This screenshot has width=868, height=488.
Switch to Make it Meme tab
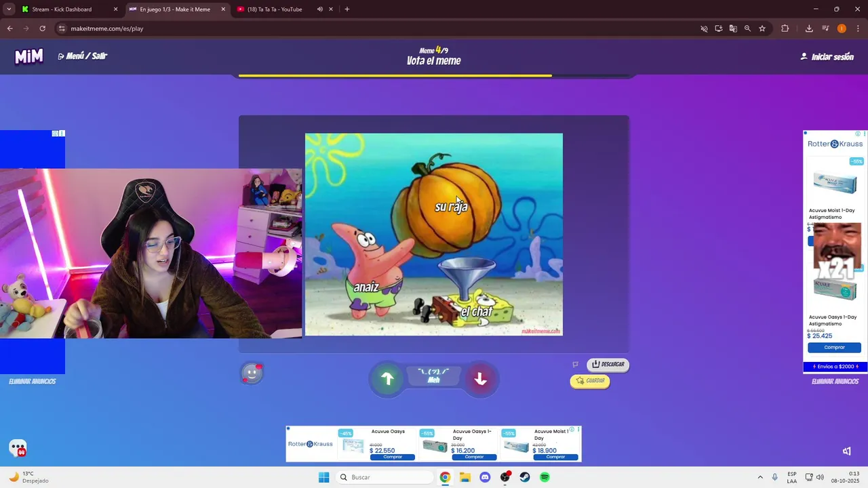pos(175,9)
